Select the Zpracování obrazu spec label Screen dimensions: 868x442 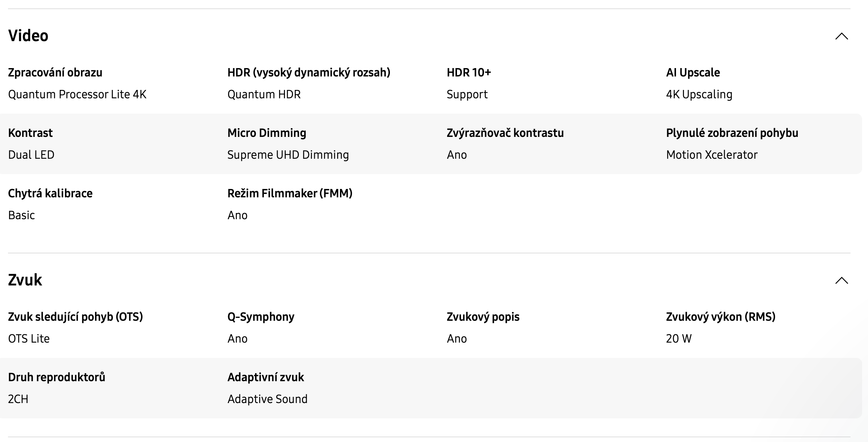[x=55, y=72]
